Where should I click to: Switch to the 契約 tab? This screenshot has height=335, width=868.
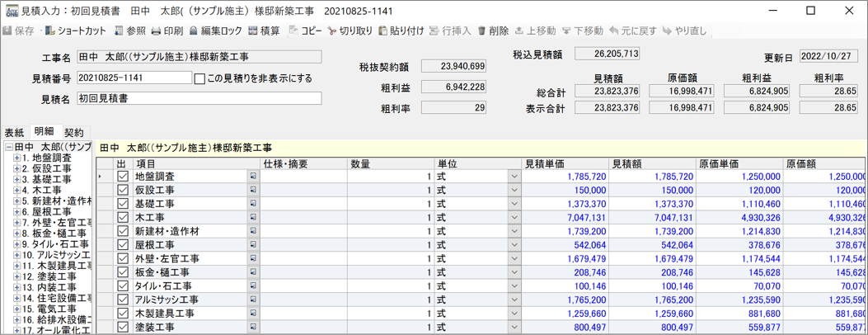coord(74,132)
